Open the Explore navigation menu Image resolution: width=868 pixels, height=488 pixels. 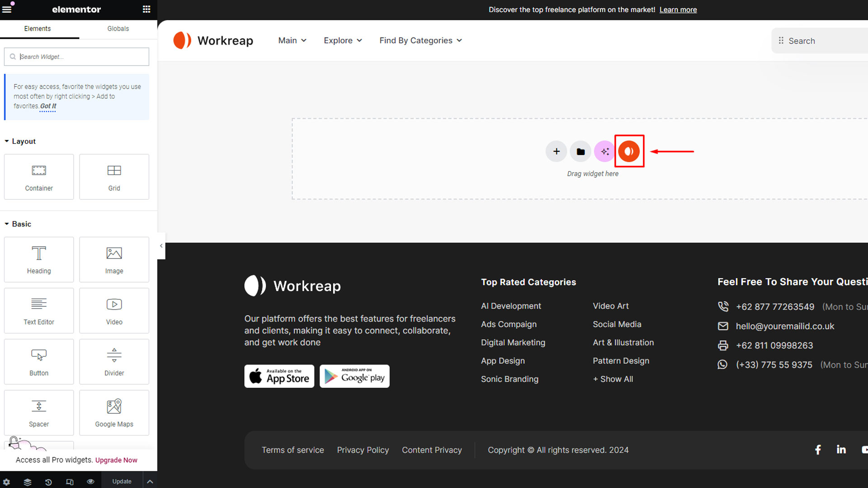343,41
